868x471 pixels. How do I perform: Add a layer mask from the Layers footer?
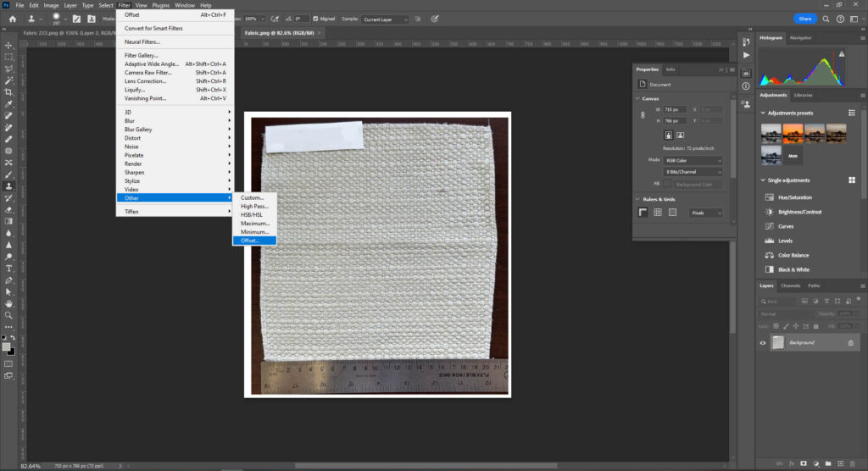point(805,464)
